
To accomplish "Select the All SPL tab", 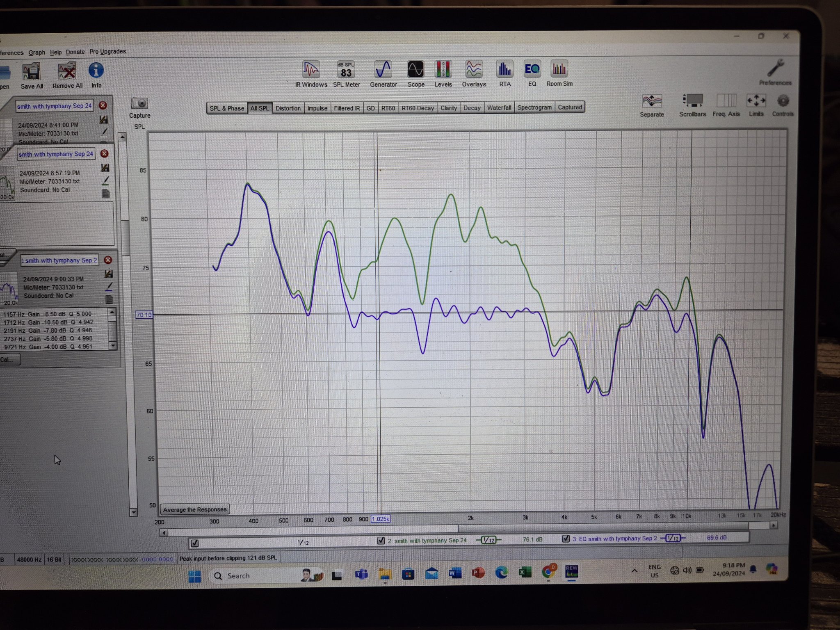I will tap(260, 108).
